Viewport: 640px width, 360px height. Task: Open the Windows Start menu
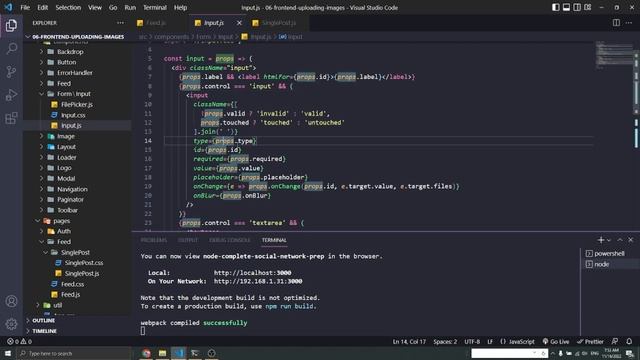8,353
